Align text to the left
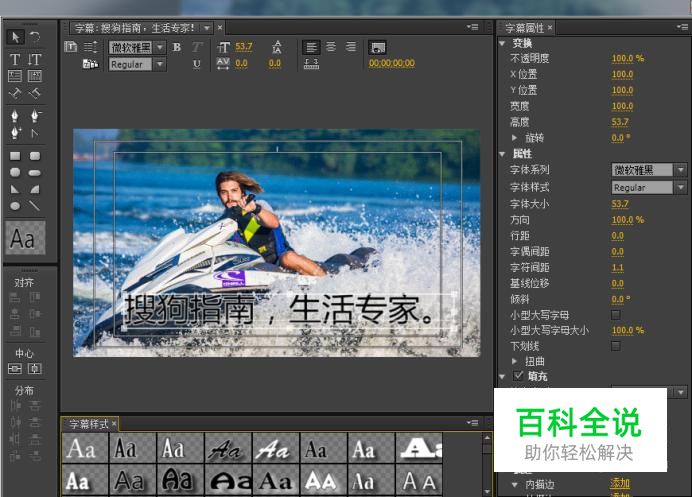 click(x=312, y=47)
